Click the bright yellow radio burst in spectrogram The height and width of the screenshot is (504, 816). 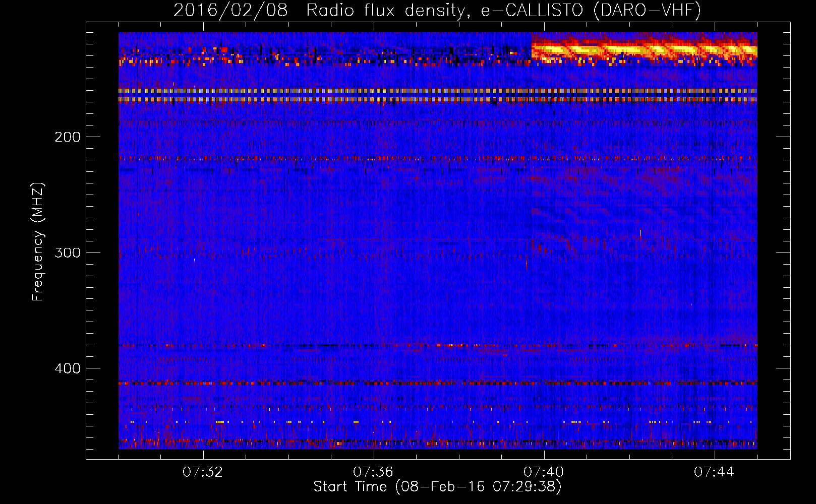click(645, 49)
